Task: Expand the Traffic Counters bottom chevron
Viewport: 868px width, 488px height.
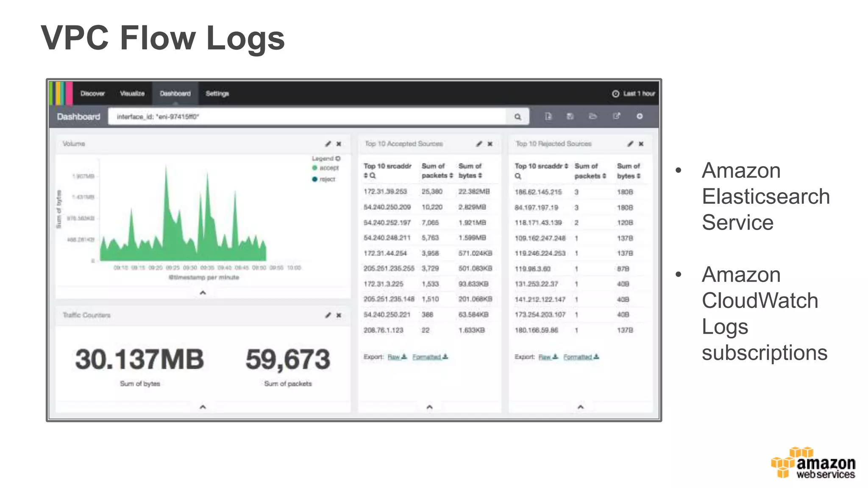Action: [203, 407]
